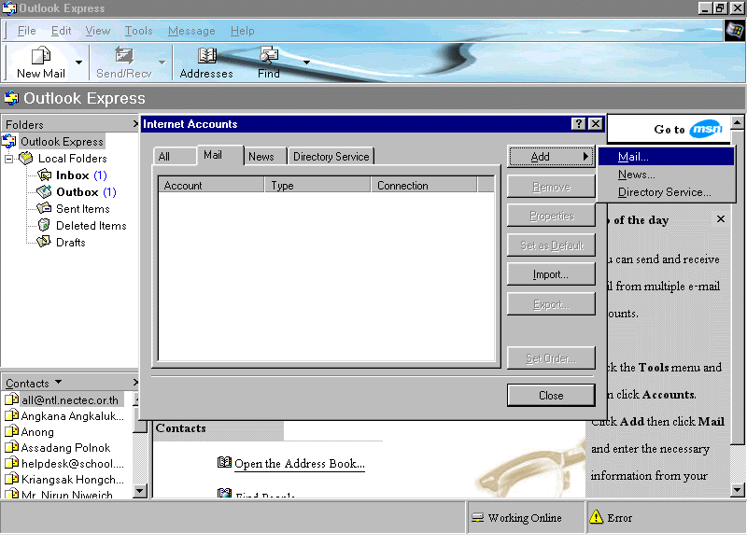
Task: Select the Sent Items folder icon
Action: (x=44, y=208)
